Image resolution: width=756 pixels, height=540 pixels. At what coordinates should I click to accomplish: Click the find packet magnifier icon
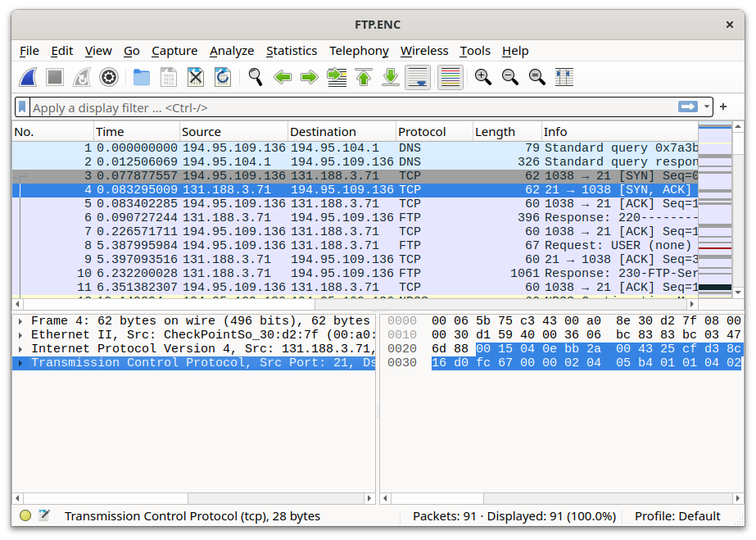256,77
